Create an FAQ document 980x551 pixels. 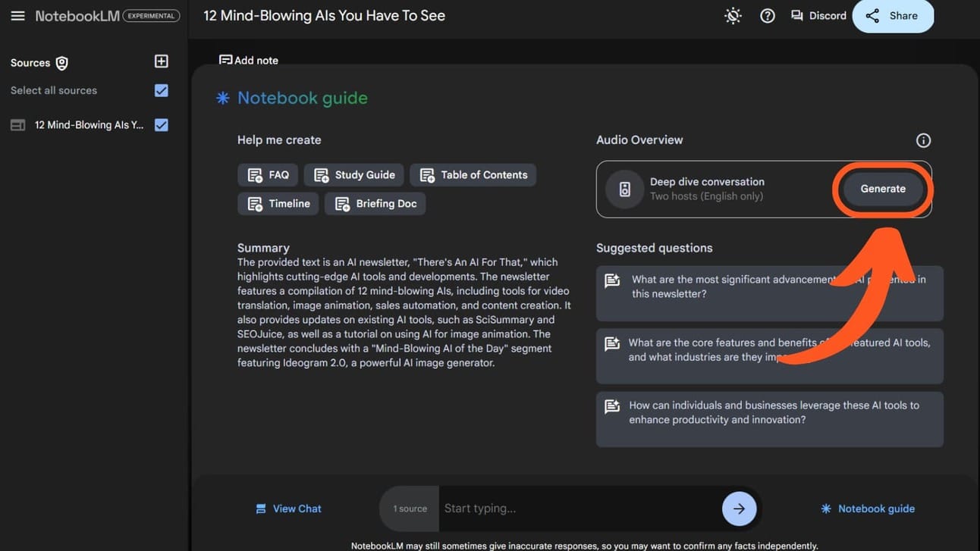[x=267, y=175]
